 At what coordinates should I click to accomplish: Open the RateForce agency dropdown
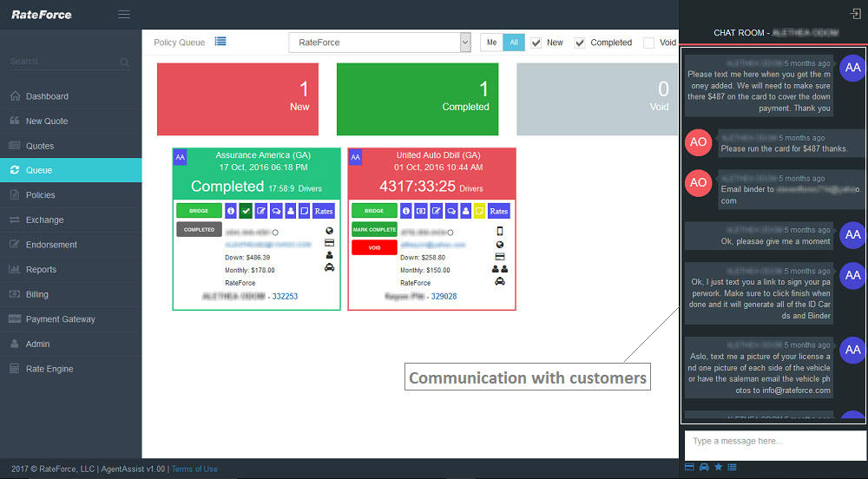coord(380,43)
